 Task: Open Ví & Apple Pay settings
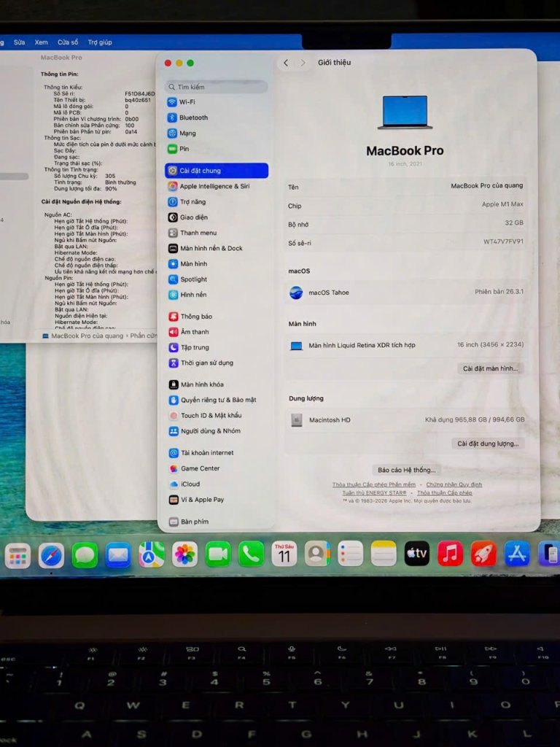tap(196, 500)
